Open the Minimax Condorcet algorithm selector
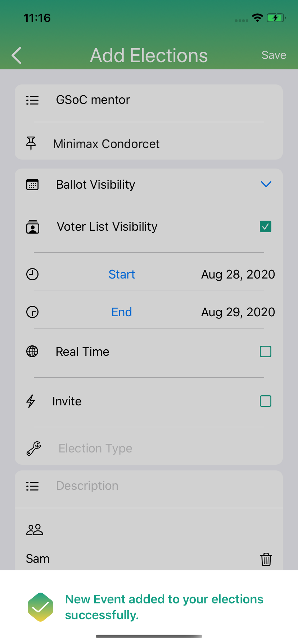Image resolution: width=298 pixels, height=644 pixels. (x=149, y=144)
